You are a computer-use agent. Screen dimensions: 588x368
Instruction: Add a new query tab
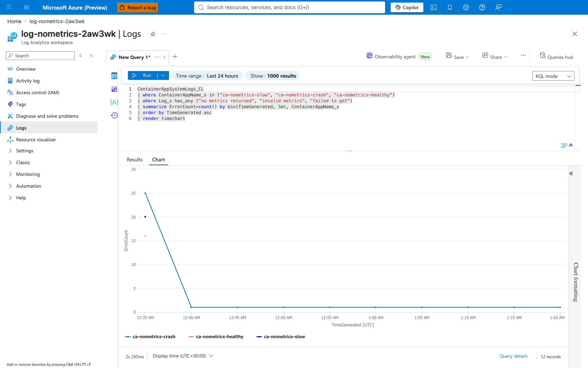(x=175, y=57)
